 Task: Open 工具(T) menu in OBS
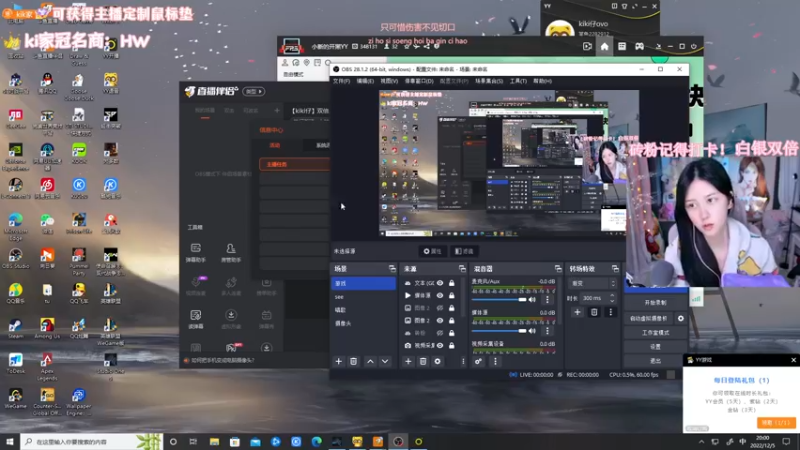click(x=518, y=81)
